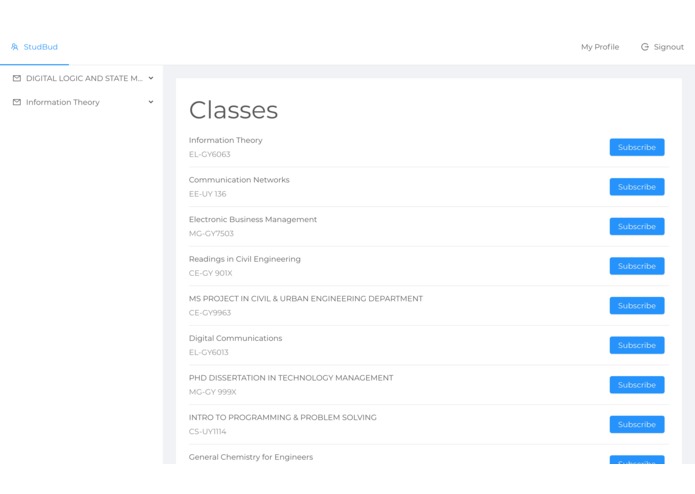Subscribe to Digital Communications class
This screenshot has width=695, height=494.
click(637, 345)
